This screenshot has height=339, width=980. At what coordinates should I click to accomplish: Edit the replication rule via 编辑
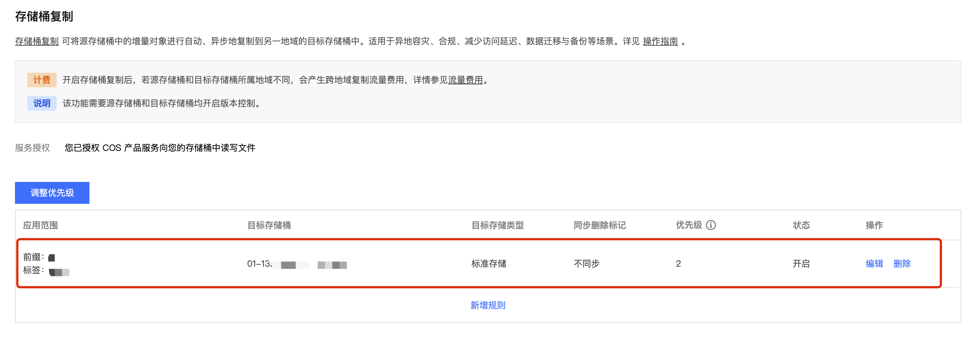[874, 264]
